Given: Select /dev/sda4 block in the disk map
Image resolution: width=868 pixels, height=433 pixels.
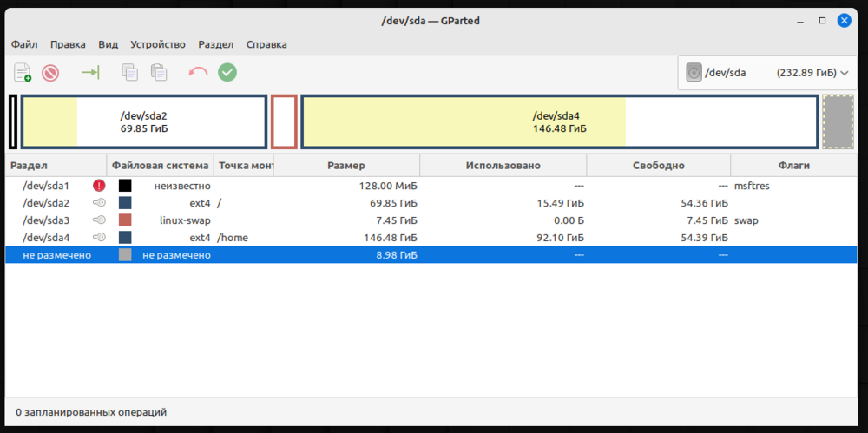Looking at the screenshot, I should tap(559, 121).
